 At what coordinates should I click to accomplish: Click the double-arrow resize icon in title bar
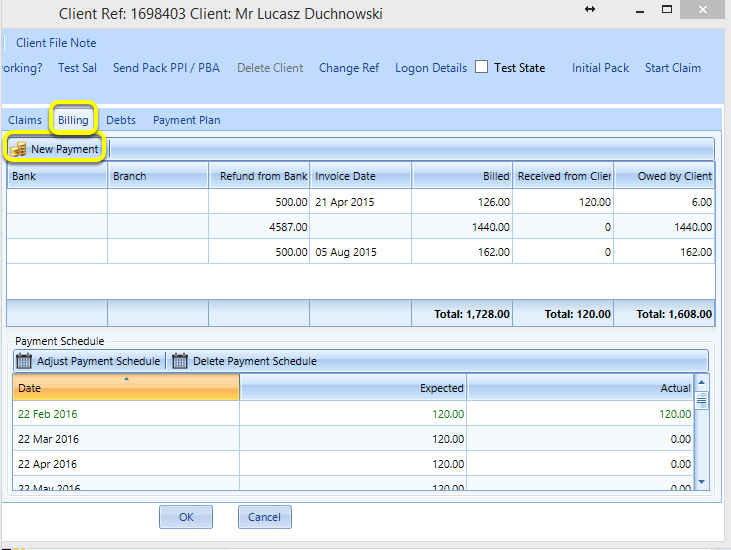click(x=590, y=9)
